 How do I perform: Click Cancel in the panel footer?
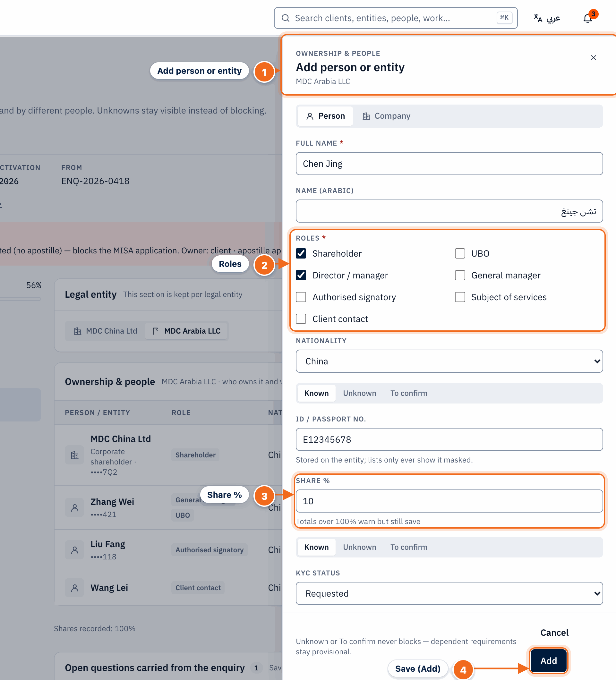(554, 633)
